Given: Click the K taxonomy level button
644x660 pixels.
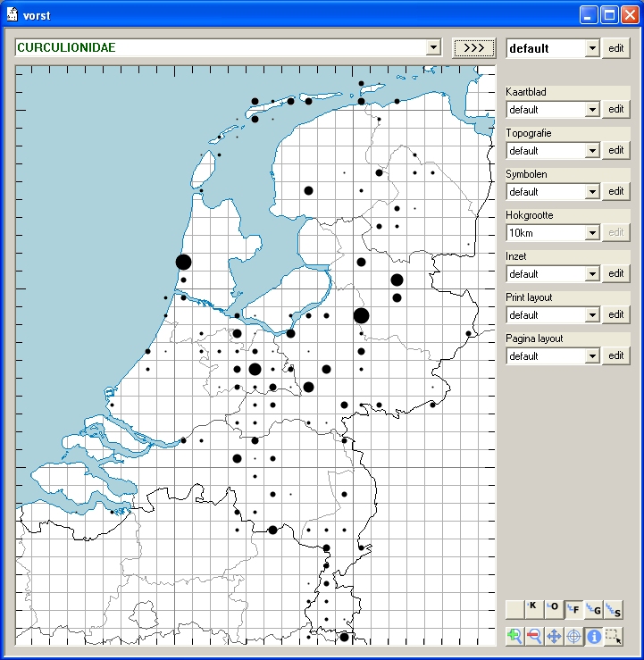Looking at the screenshot, I should (x=534, y=610).
